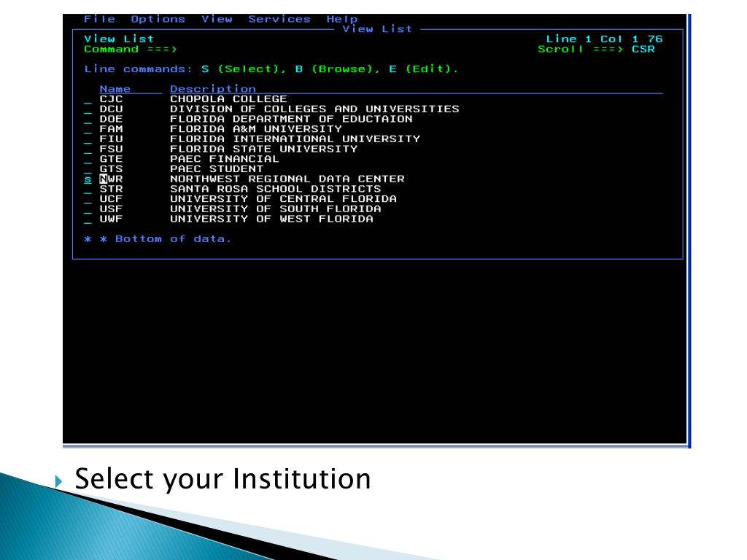Click the line command field beside CJC
Screen dimensions: 747x560
coord(88,100)
